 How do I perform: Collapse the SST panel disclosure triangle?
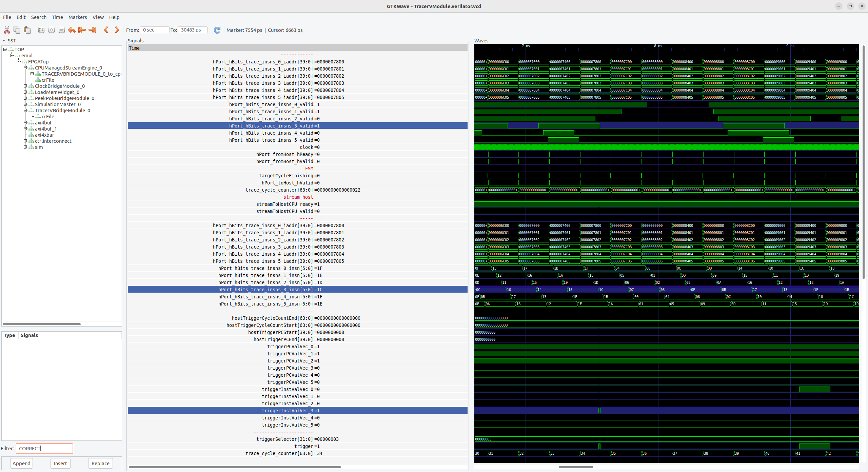[x=4, y=41]
